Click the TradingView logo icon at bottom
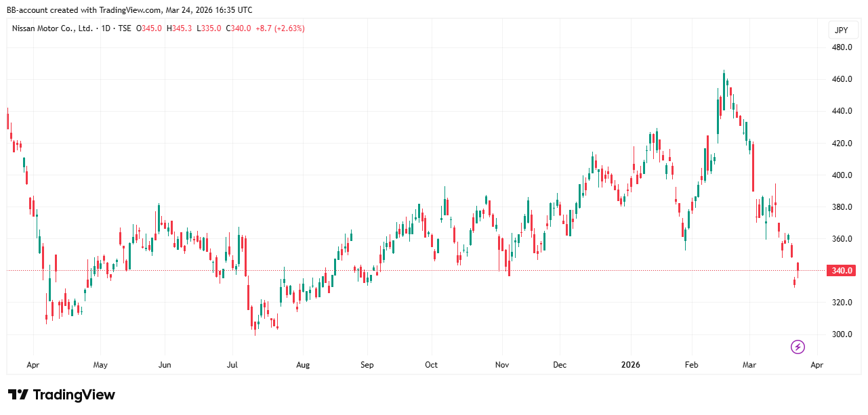 point(18,395)
